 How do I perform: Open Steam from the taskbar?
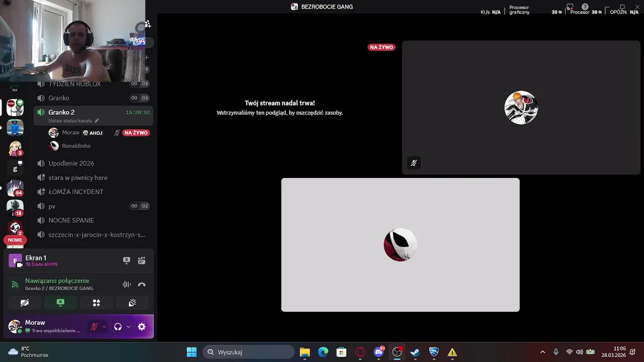(415, 352)
